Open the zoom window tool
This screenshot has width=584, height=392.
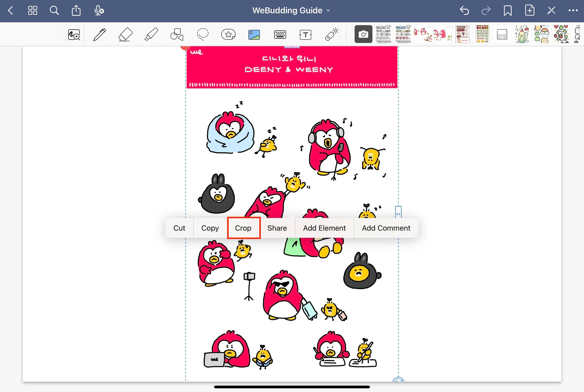74,35
